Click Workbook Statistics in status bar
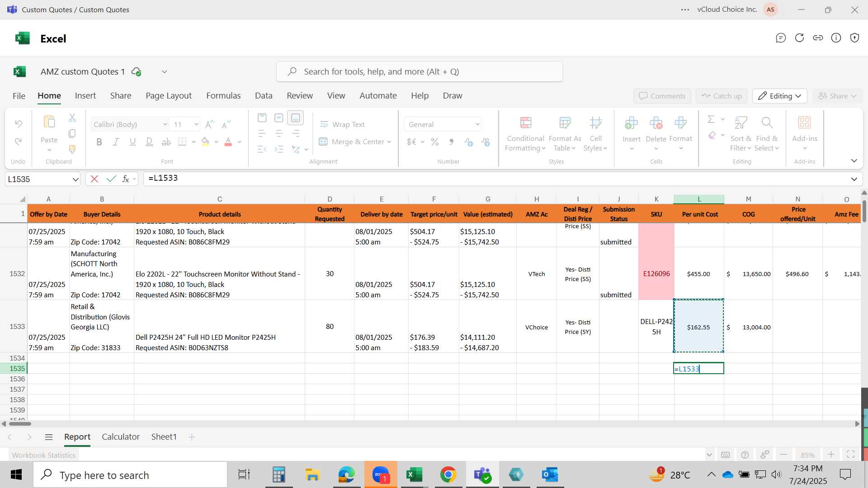 [44, 455]
